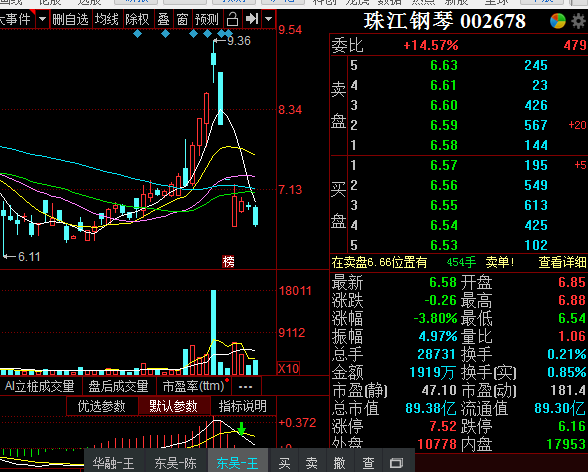Click the green down-arrow signal marker
Viewport: 588px width, 472px height.
tap(242, 429)
